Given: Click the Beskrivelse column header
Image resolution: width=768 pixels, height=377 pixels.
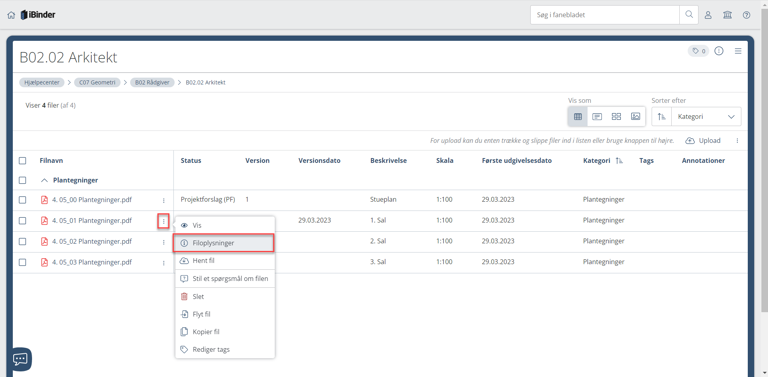Looking at the screenshot, I should pyautogui.click(x=388, y=161).
